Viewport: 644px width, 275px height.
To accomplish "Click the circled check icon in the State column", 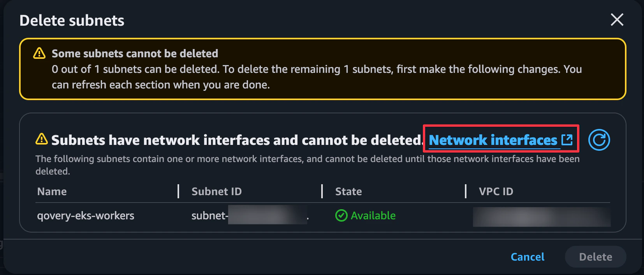I will coord(341,215).
